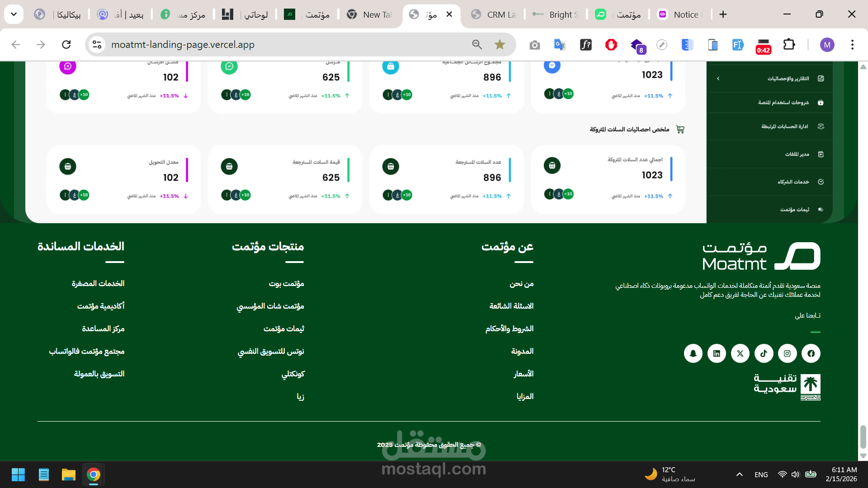
Task: Open the volume control in system tray
Action: [795, 474]
